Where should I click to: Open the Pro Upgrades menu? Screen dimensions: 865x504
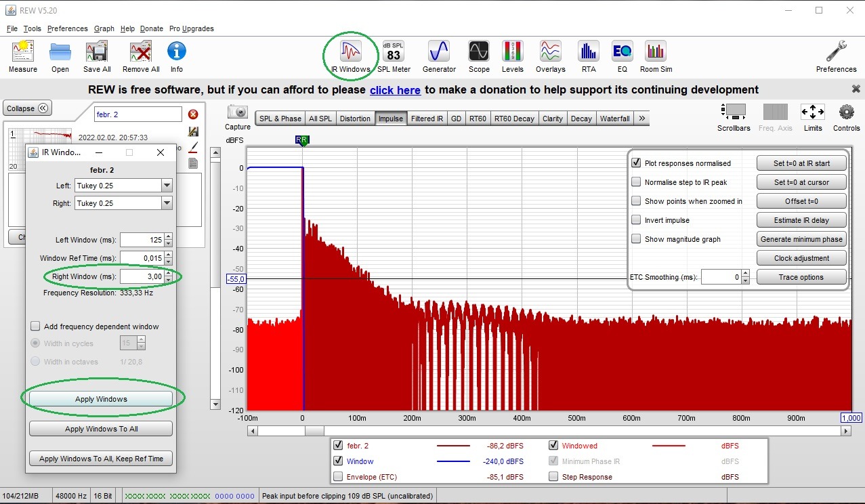[x=192, y=28]
